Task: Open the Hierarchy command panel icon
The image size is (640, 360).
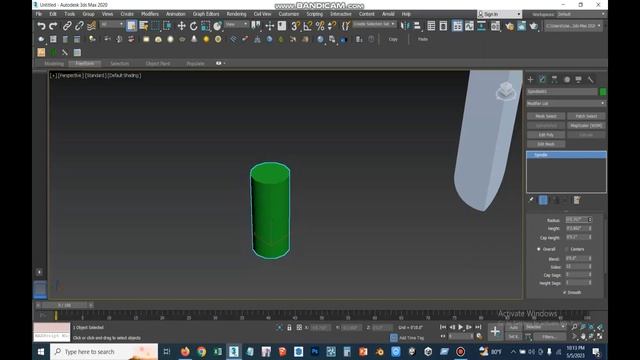Action: [554, 80]
